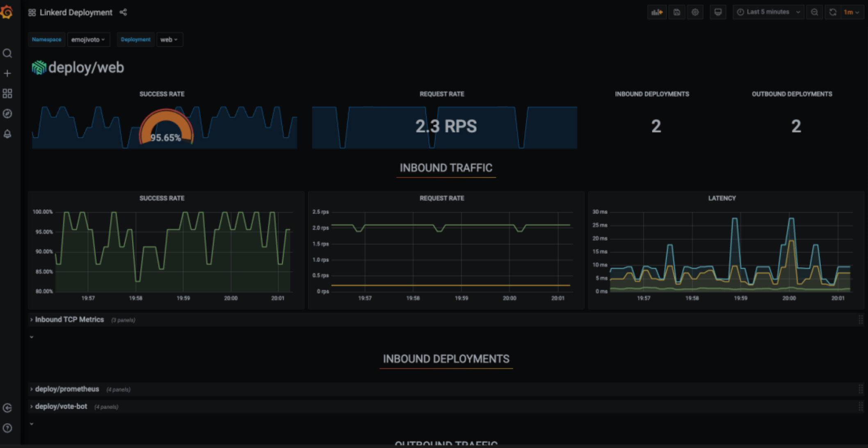
Task: Open the Explore compass icon
Action: click(x=7, y=114)
